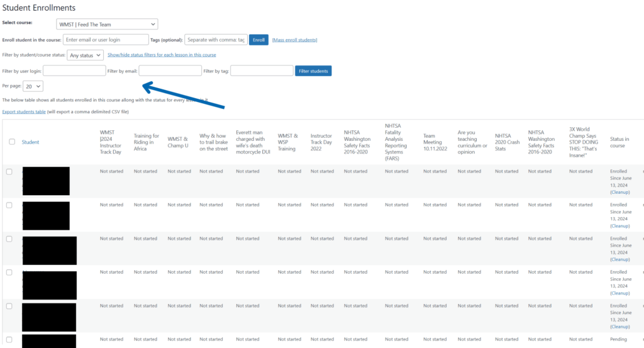Click the Tags optional input field
The image size is (644, 348).
click(215, 40)
